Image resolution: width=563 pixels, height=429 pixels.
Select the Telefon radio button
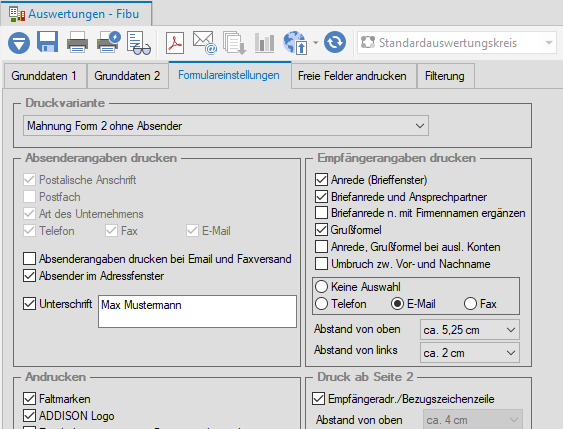(321, 304)
